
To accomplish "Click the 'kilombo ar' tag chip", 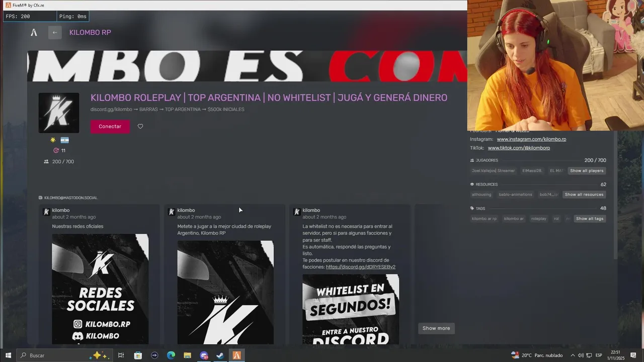I will point(514,219).
